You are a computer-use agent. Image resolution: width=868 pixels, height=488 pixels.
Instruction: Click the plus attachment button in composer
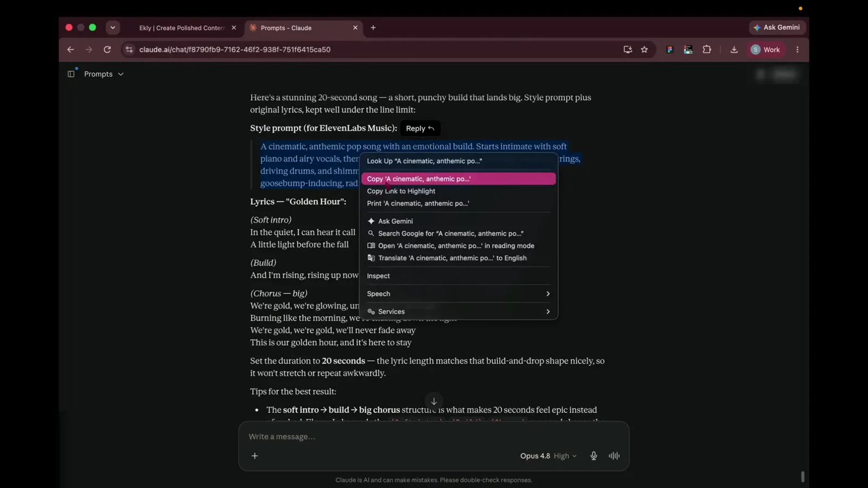255,456
